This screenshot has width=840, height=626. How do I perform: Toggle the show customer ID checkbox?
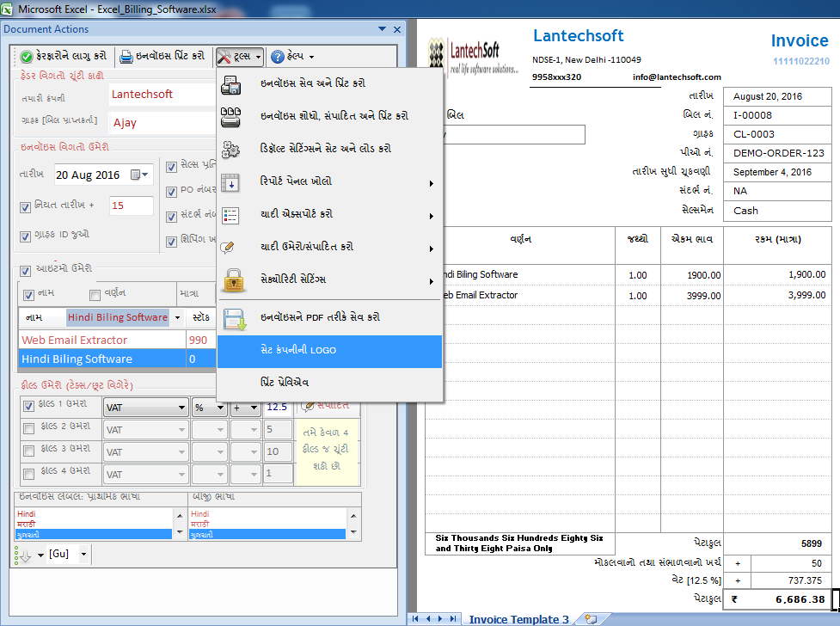25,236
